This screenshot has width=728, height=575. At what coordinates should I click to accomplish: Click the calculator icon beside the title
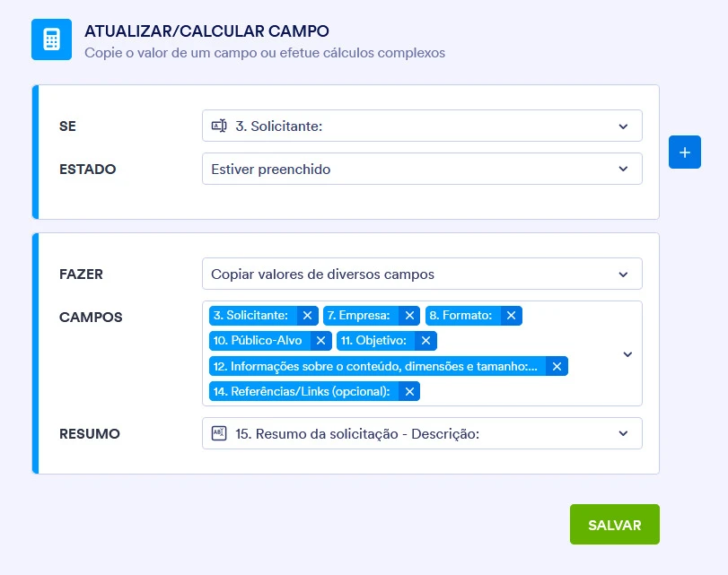[x=51, y=39]
